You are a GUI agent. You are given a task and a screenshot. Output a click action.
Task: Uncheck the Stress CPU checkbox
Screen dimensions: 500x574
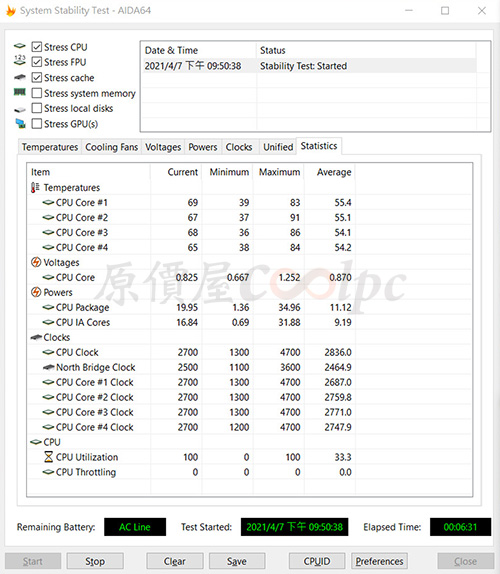point(37,47)
